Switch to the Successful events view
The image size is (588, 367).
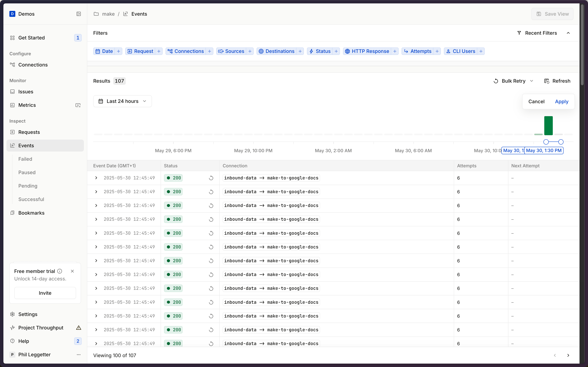coord(31,199)
